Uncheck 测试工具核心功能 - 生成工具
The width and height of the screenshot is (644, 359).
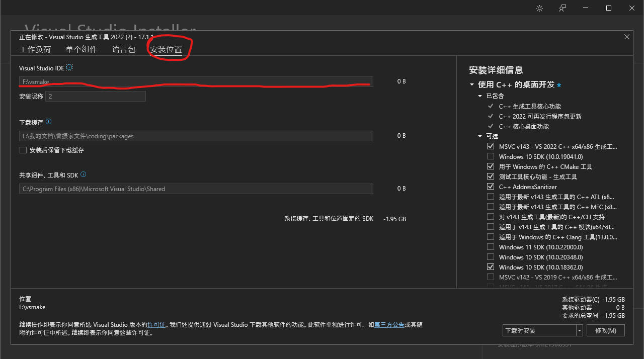[x=491, y=176]
